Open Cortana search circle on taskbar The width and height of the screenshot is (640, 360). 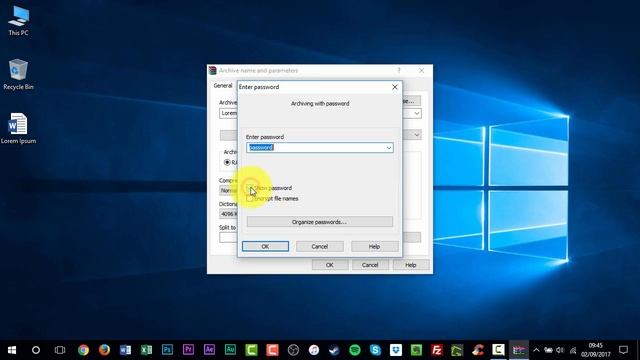click(36, 350)
